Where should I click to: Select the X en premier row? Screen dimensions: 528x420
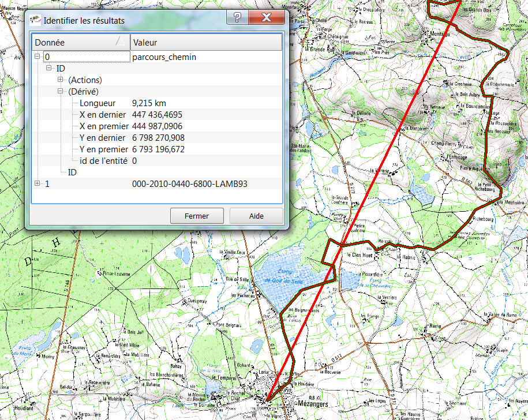coord(103,126)
